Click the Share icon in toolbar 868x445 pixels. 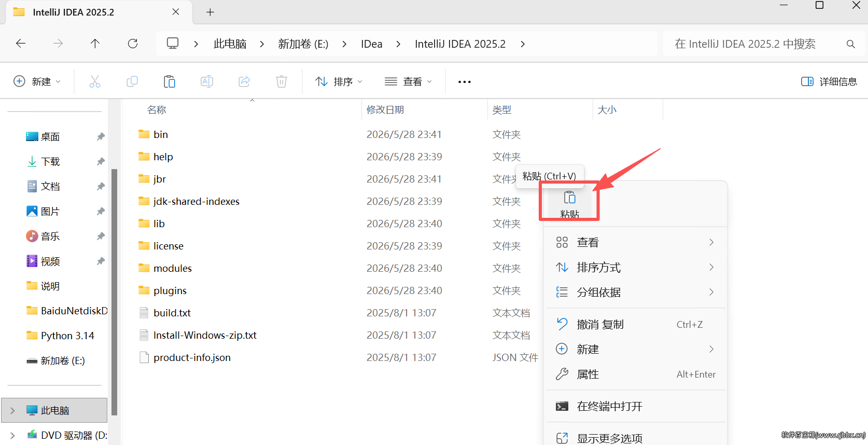click(x=244, y=81)
